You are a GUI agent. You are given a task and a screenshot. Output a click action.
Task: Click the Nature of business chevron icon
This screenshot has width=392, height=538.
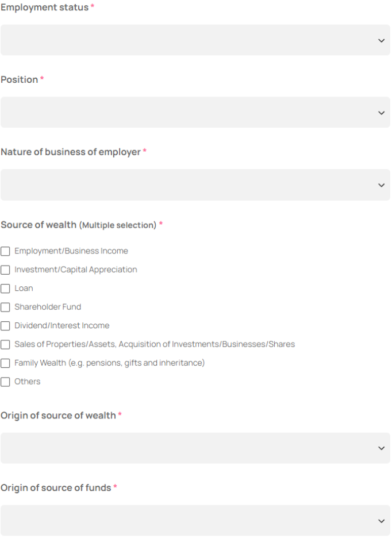click(x=381, y=185)
